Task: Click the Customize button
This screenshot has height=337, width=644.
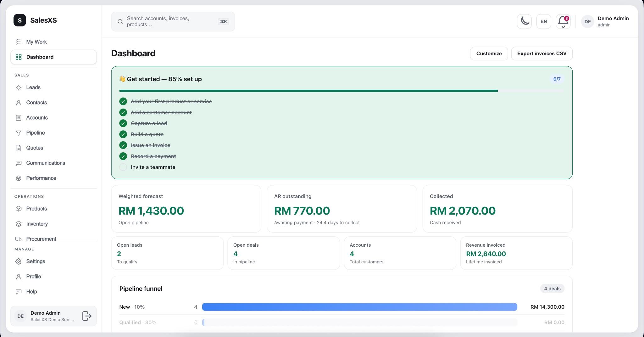Action: (489, 53)
